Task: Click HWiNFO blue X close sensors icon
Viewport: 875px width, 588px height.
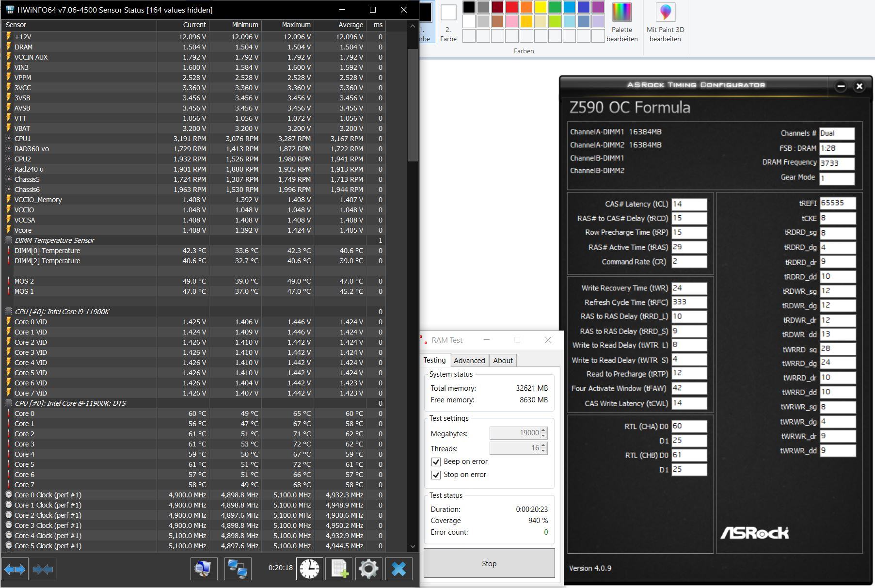Action: (x=398, y=569)
